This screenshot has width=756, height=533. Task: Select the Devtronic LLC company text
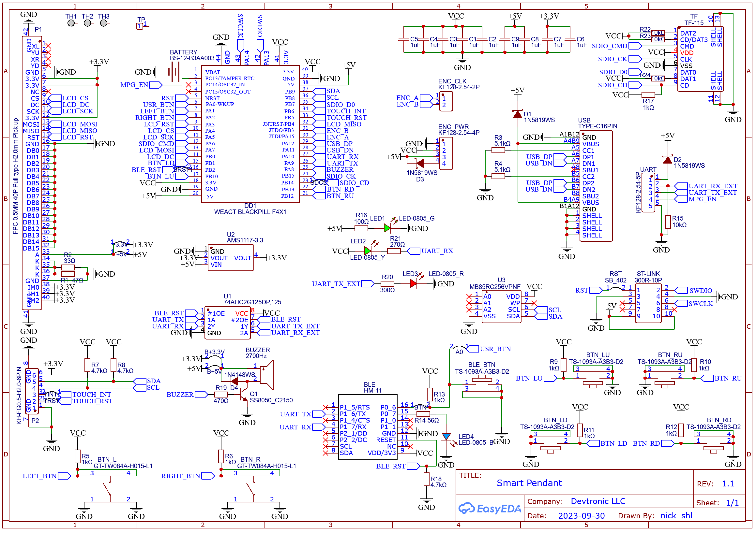point(598,501)
